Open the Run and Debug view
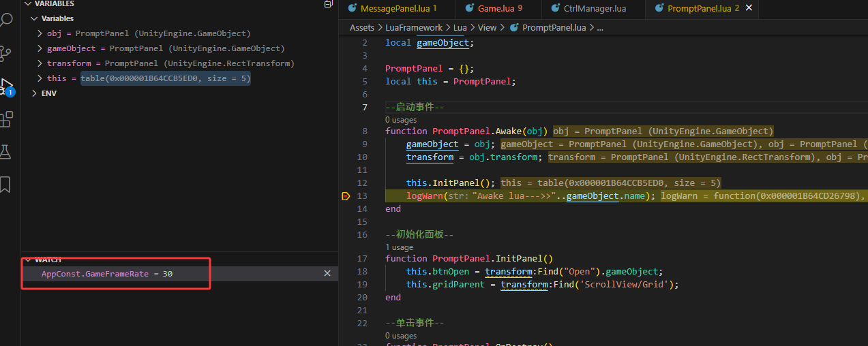This screenshot has width=868, height=346. (5, 86)
